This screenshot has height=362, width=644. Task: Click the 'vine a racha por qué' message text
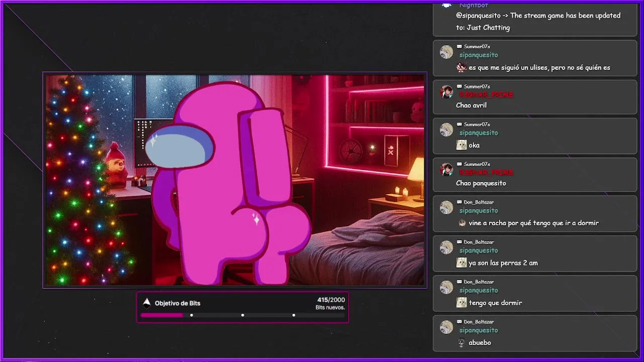pyautogui.click(x=534, y=223)
